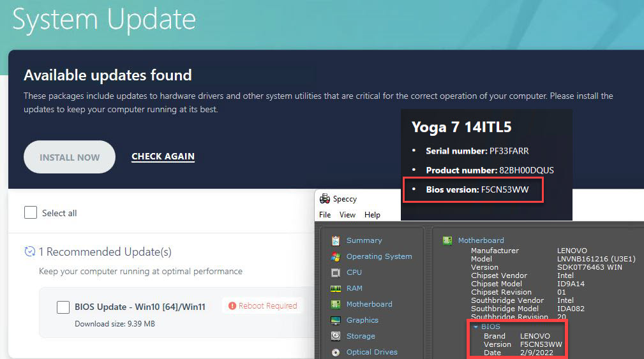Select RAM section label in Speccy
644x359 pixels.
(354, 288)
